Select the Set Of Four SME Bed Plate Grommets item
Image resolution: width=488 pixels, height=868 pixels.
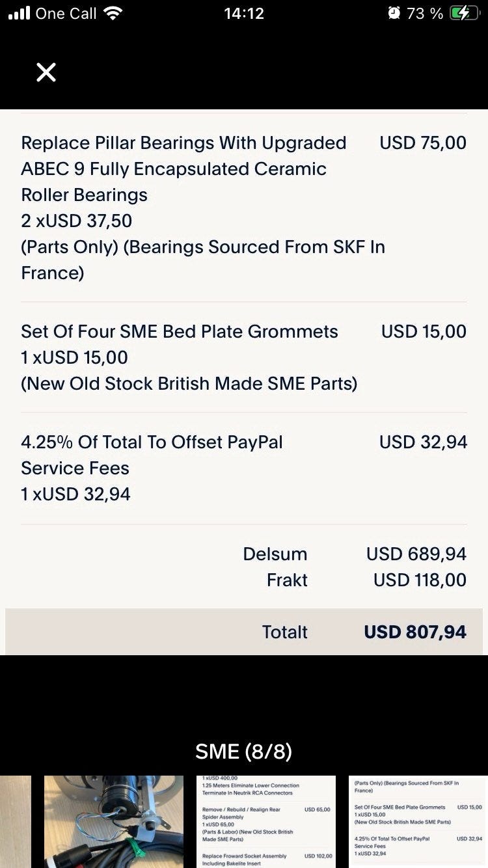[244, 357]
